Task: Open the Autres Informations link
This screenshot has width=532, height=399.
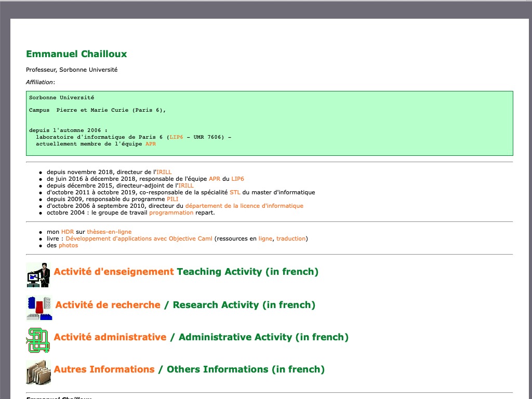Action: pos(104,369)
